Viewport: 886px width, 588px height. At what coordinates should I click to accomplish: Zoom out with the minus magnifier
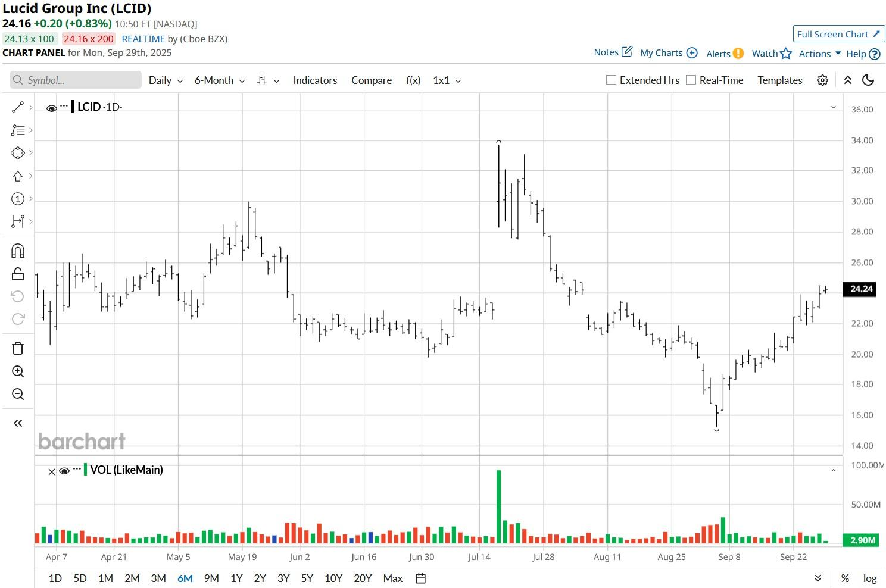pyautogui.click(x=18, y=394)
